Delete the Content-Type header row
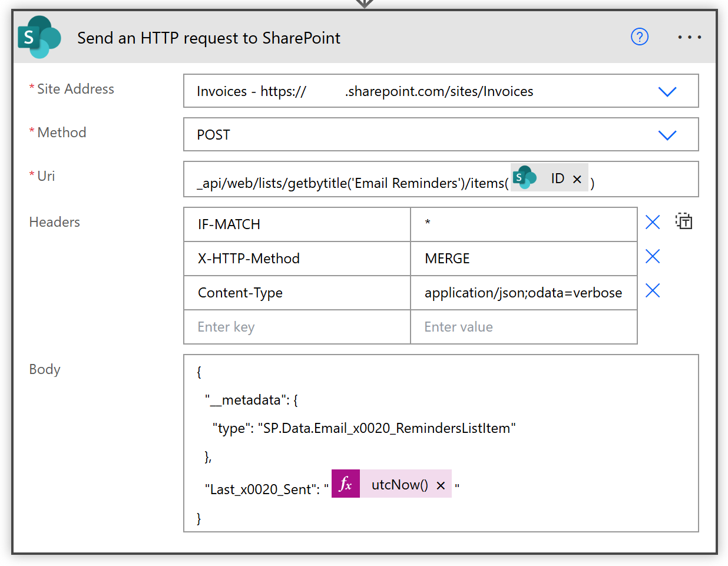 (x=653, y=290)
